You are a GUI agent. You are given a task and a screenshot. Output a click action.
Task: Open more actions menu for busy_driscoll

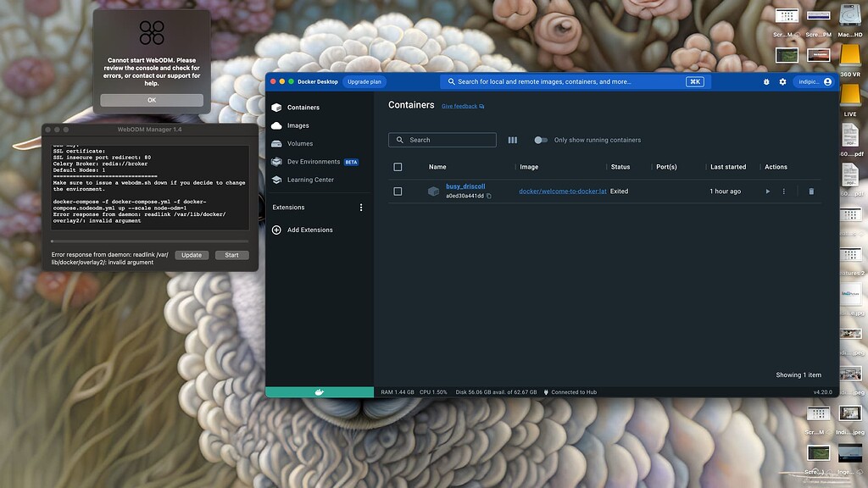point(783,191)
